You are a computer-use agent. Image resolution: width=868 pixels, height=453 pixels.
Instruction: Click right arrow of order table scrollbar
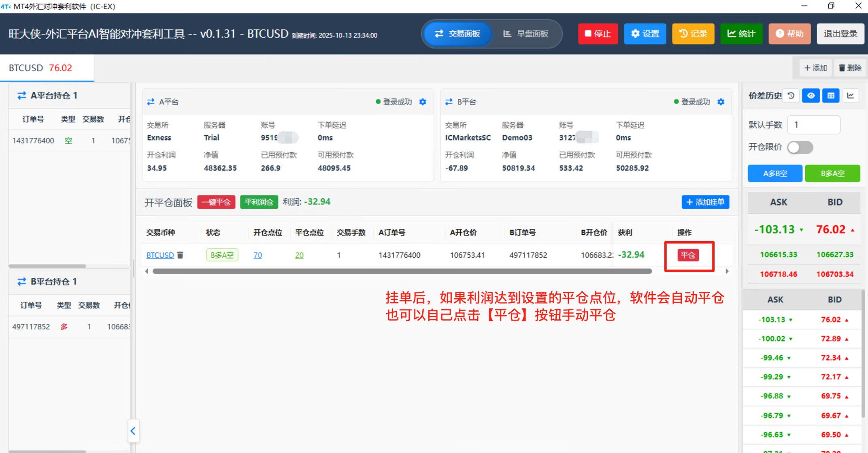click(727, 271)
